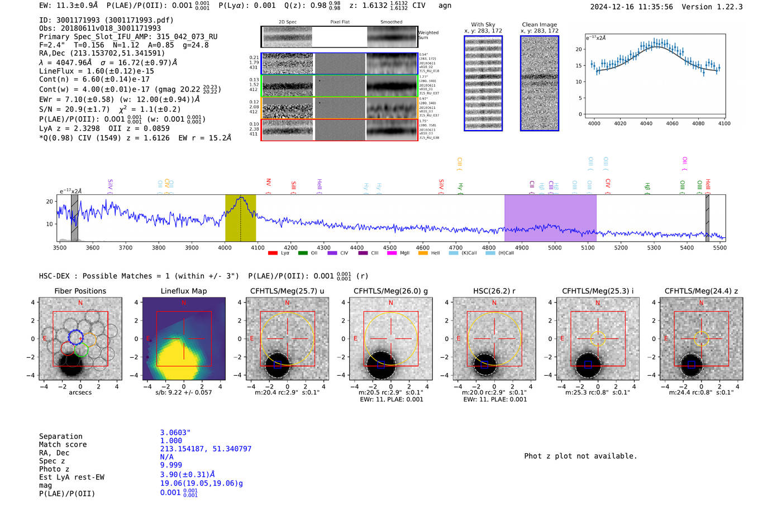Click the Match score value 1.000
This screenshot has width=782, height=532.
point(171,441)
